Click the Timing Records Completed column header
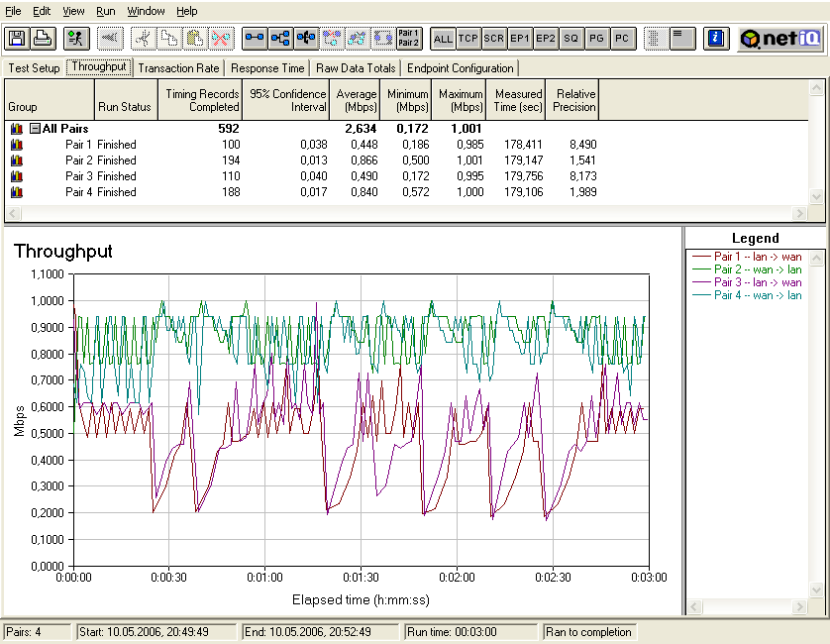 coord(203,100)
